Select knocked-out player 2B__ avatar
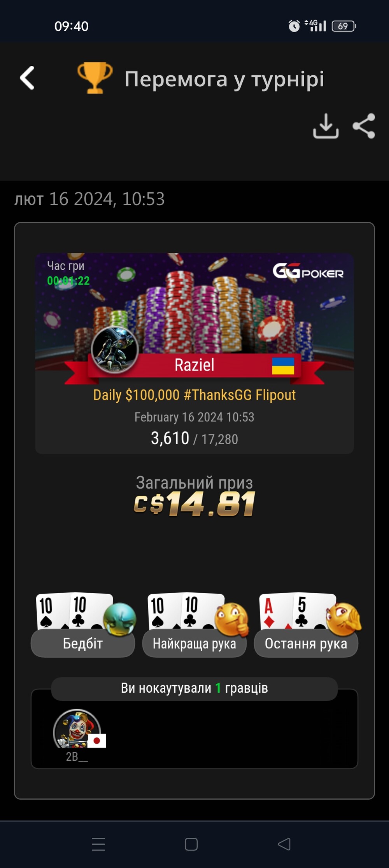This screenshot has height=868, width=389. click(x=77, y=729)
